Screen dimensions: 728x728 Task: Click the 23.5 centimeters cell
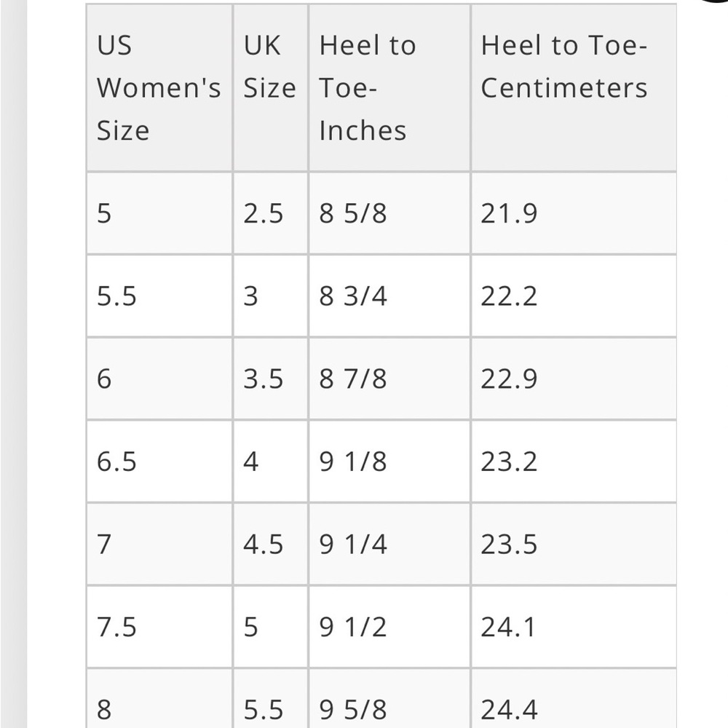(x=509, y=544)
